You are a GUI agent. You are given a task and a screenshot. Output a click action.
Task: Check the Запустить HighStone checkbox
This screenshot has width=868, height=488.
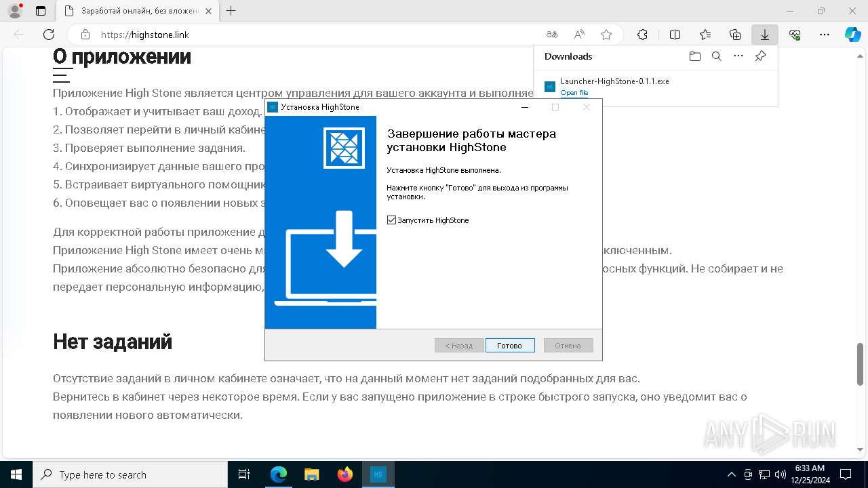tap(391, 220)
